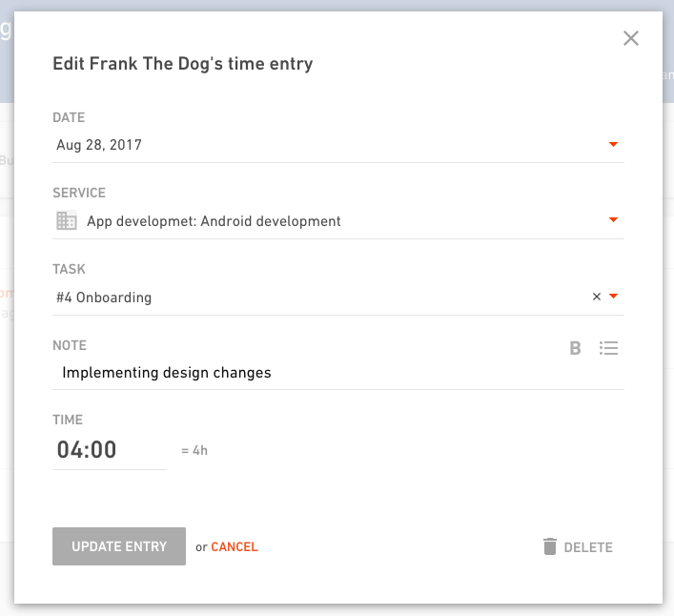
Task: Click the building icon beside service name
Action: 67,220
